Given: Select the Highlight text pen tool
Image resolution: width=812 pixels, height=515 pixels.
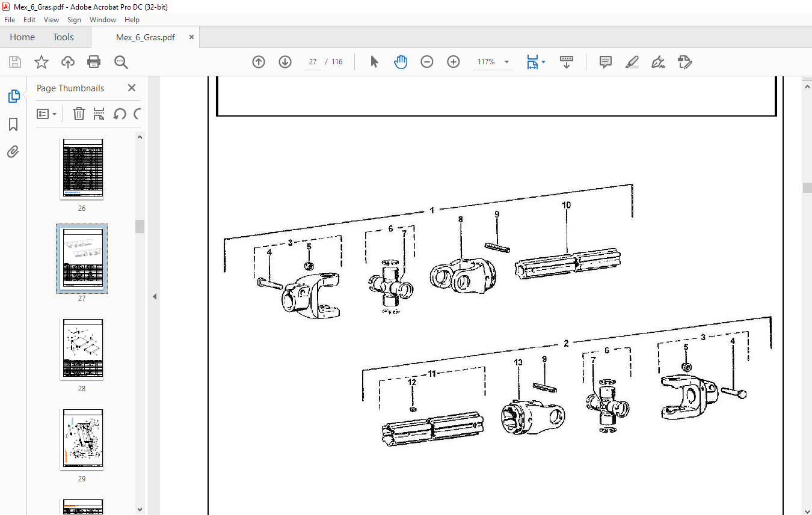Looking at the screenshot, I should click(x=632, y=62).
